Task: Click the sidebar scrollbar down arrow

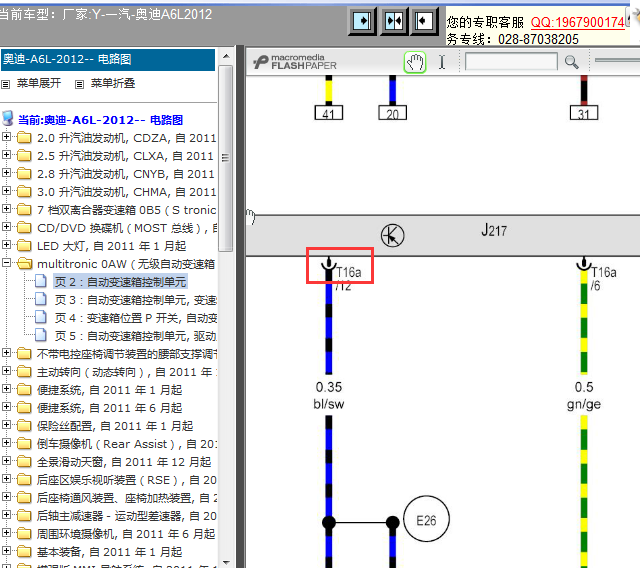Action: coord(226,563)
